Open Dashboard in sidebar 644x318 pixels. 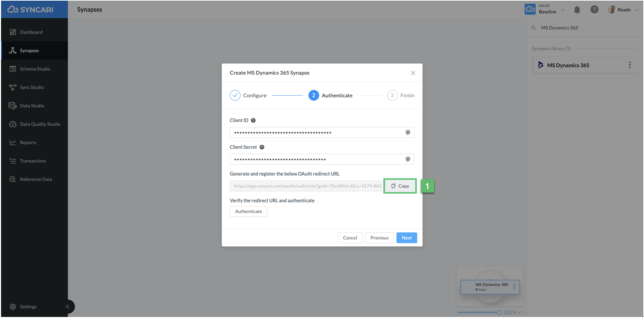[x=34, y=32]
